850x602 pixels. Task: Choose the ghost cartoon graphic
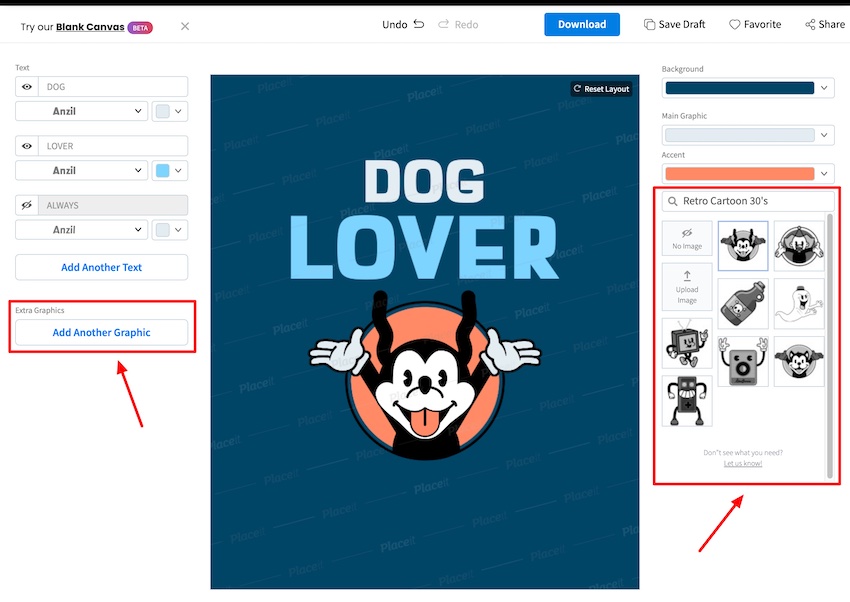click(799, 303)
